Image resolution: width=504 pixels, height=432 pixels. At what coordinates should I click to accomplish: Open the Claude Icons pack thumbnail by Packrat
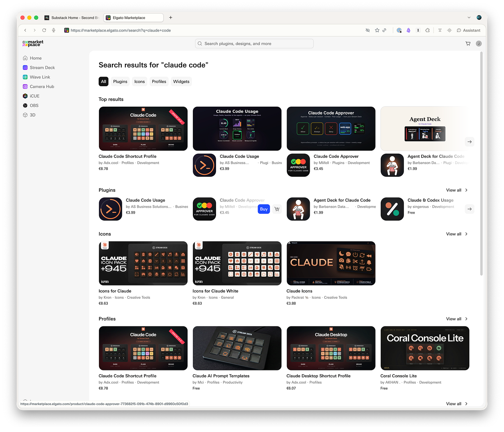pos(331,263)
